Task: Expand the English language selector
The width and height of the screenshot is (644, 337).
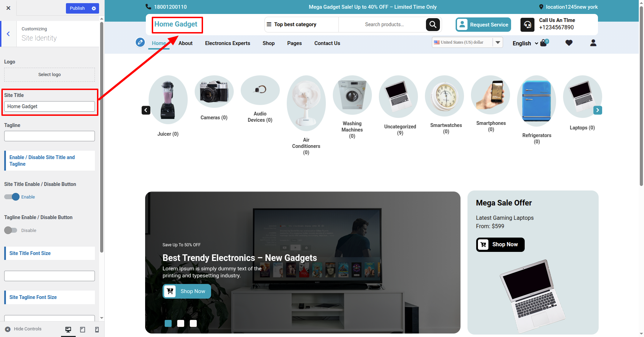Action: click(x=525, y=43)
